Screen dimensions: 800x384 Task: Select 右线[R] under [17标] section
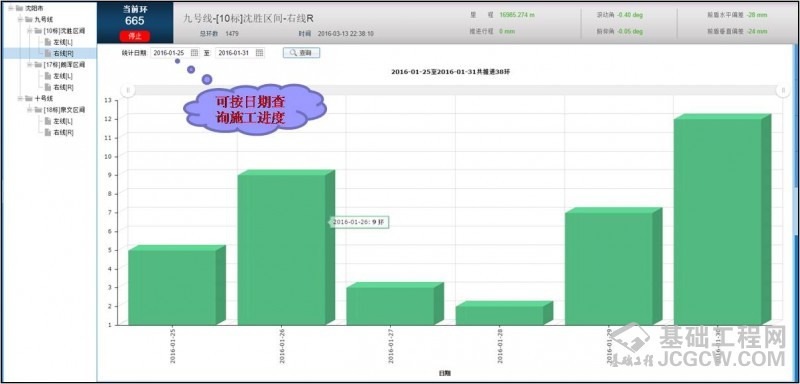(x=63, y=87)
